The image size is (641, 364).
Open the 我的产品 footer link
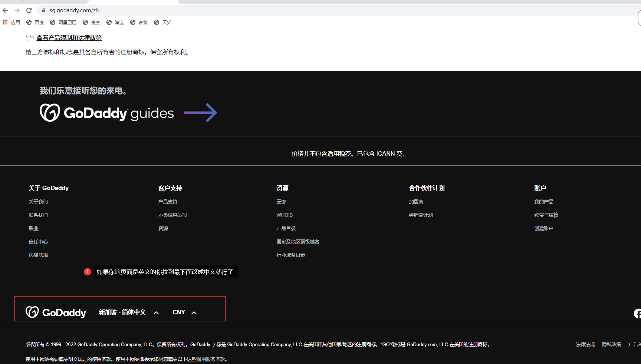(544, 202)
